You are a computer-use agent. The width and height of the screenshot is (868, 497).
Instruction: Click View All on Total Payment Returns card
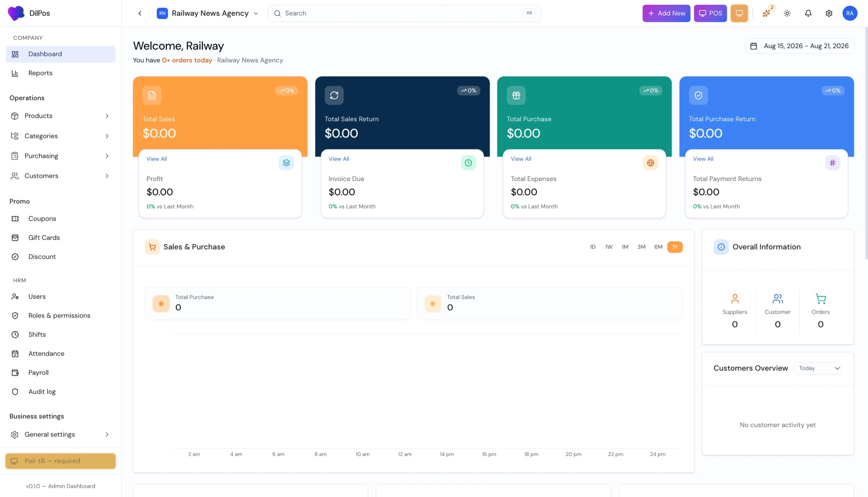[703, 159]
